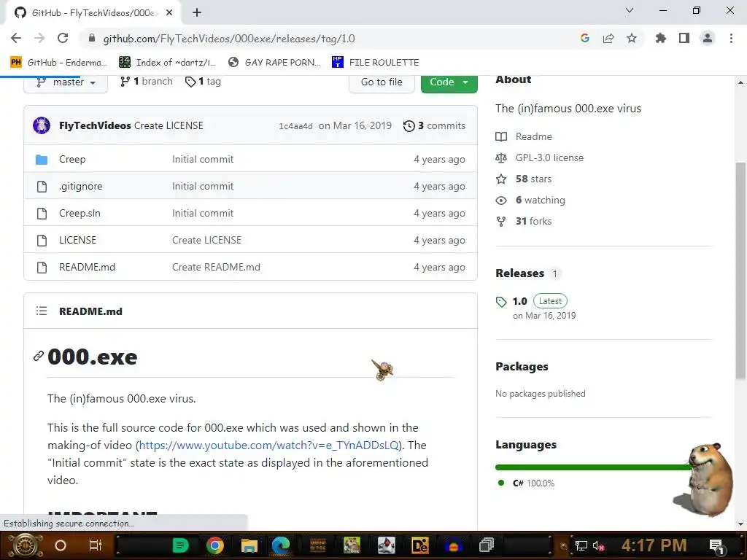View the 1 tag link
The image size is (747, 560).
point(203,82)
